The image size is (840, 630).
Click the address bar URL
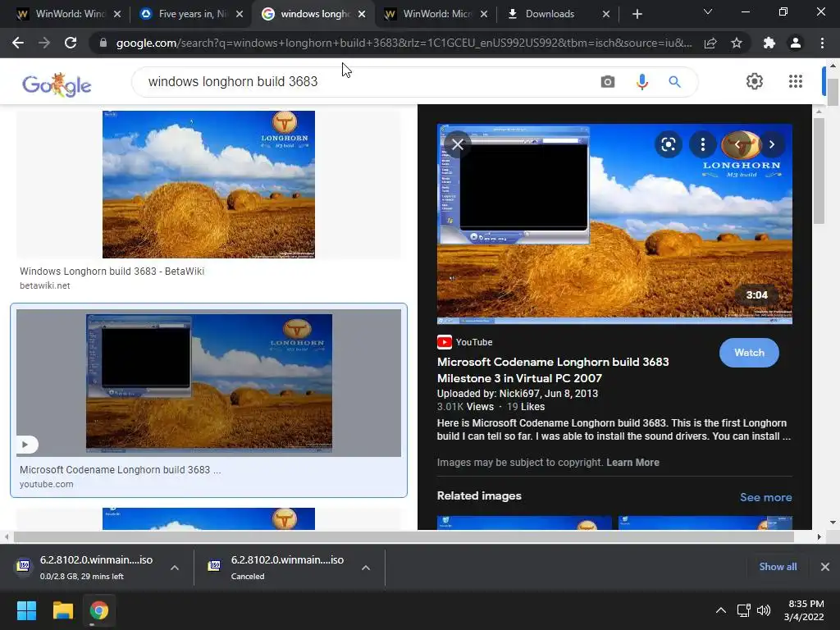point(404,43)
